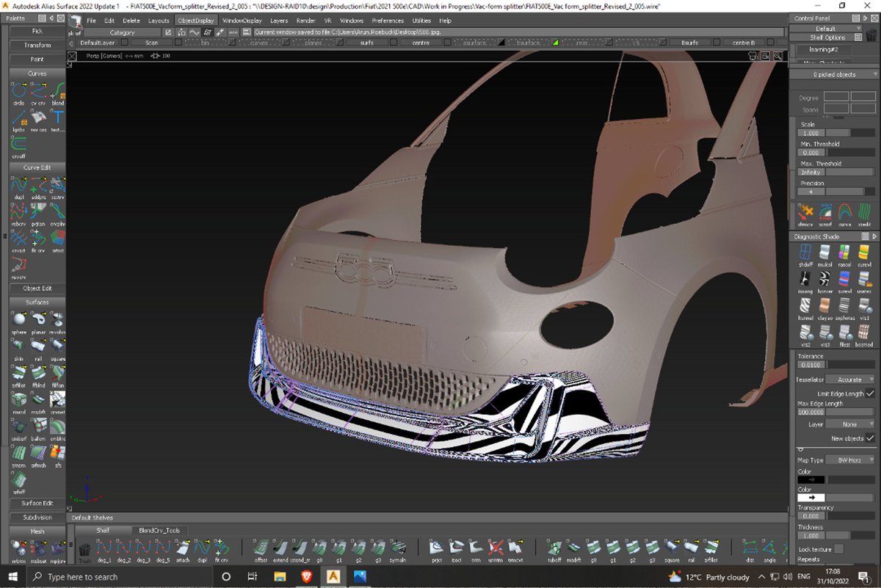Toggle New objects checkbox
Image resolution: width=881 pixels, height=588 pixels.
(870, 438)
